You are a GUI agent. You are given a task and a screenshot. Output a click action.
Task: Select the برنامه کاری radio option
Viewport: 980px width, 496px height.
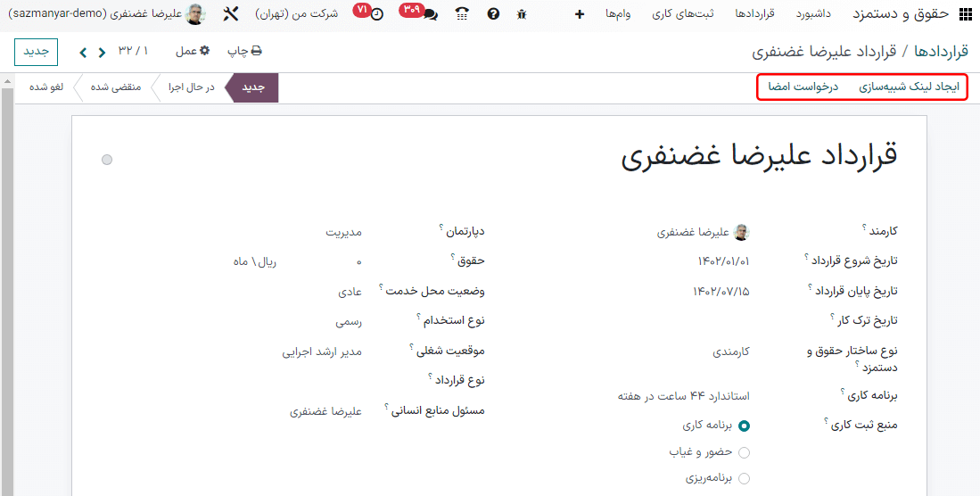(x=744, y=427)
